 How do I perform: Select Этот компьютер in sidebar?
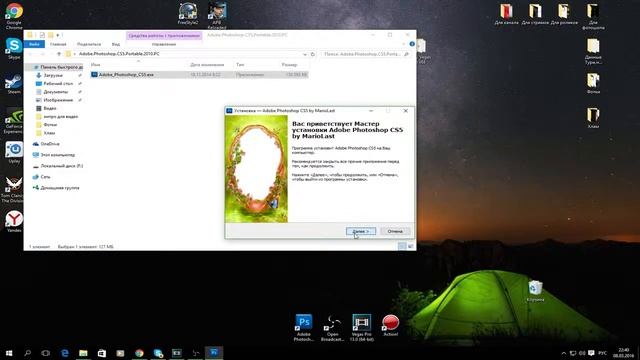[x=58, y=155]
